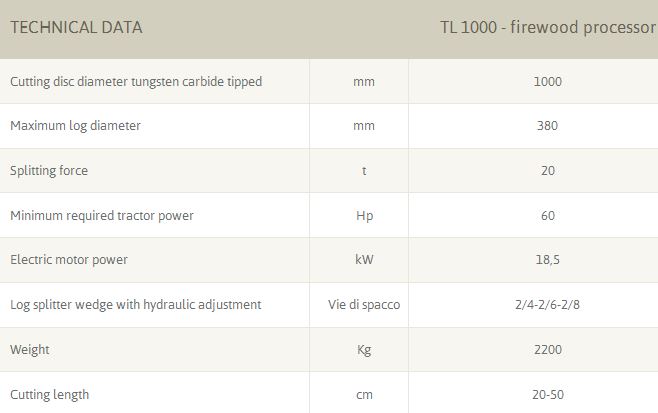Click the TECHNICAL DATA table header
Screen dimensions: 658x413
tap(76, 28)
